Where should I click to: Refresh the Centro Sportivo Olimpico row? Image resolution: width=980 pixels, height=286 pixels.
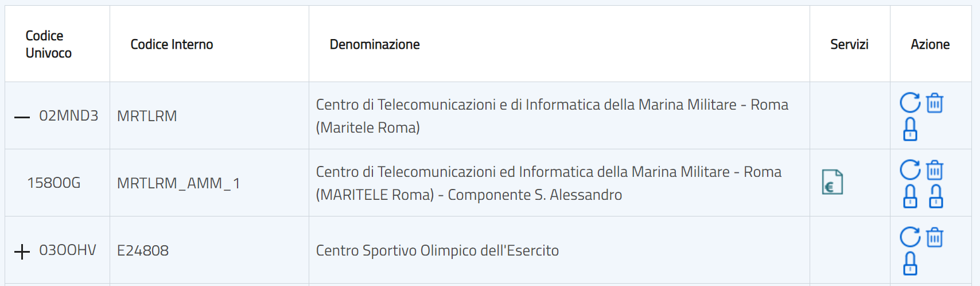pyautogui.click(x=910, y=237)
